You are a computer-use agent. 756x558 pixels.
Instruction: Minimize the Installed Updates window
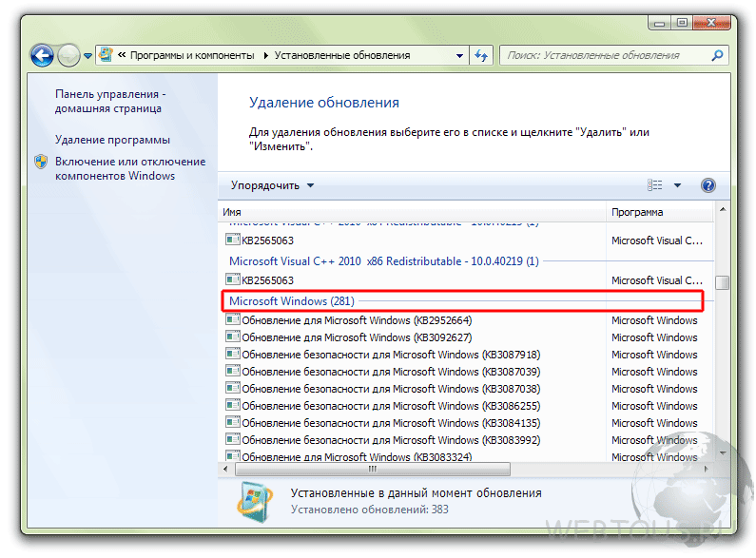[659, 23]
